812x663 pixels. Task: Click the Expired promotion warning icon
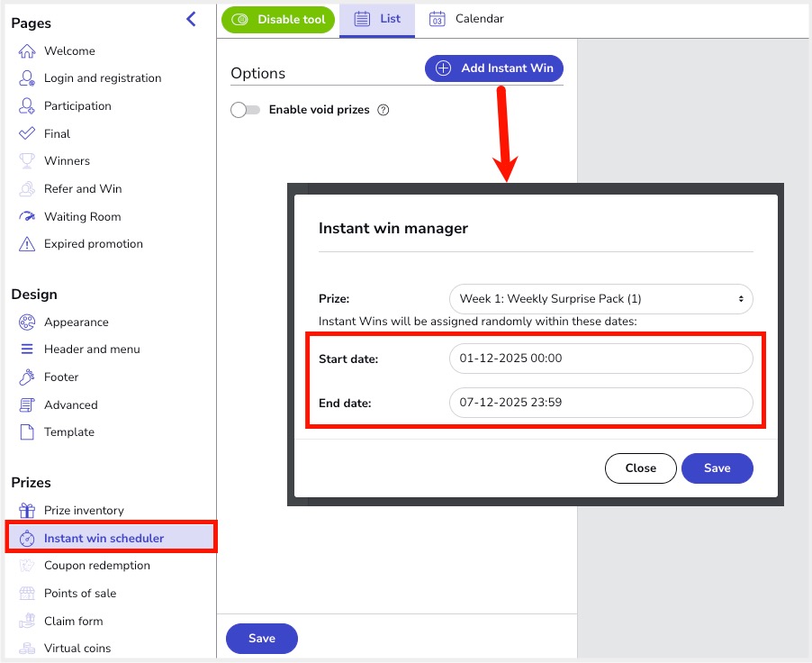[27, 244]
